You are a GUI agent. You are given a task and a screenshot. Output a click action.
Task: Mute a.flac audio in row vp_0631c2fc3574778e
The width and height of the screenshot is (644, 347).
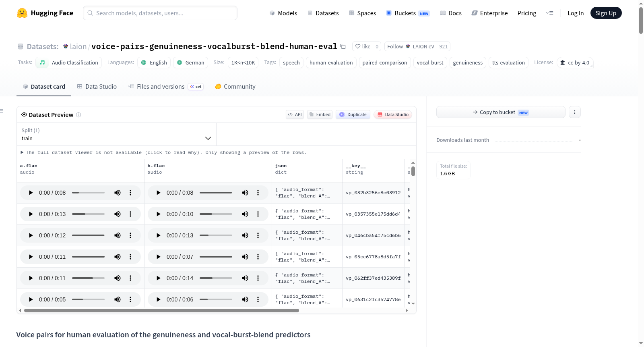tap(118, 299)
